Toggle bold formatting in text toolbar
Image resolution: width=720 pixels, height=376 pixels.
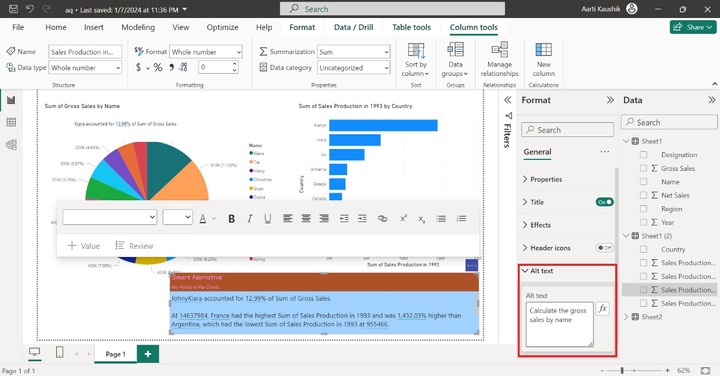pos(231,219)
